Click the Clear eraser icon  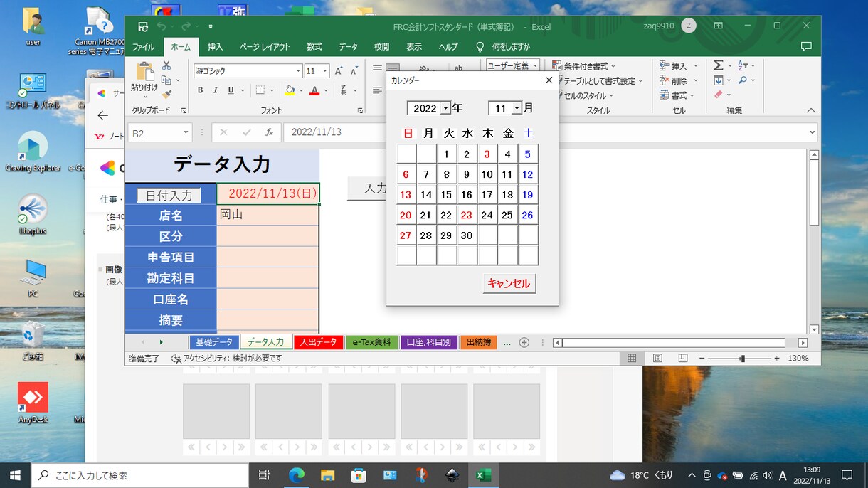(719, 95)
